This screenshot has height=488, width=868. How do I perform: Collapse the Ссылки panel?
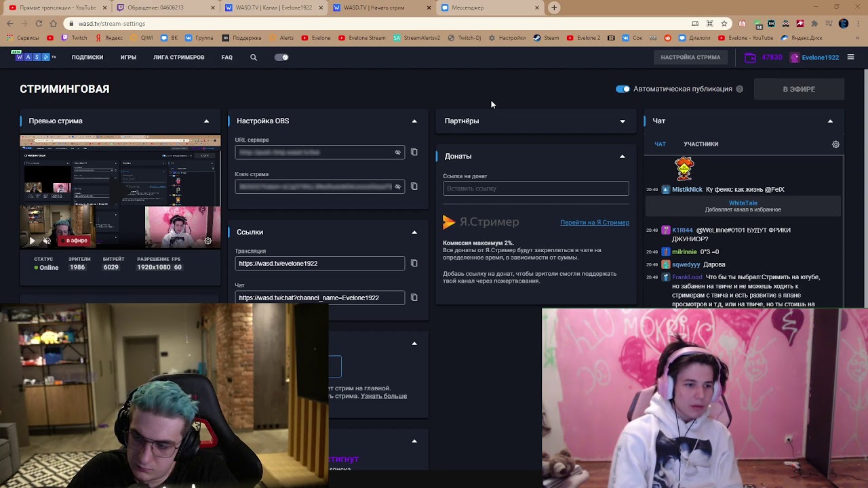(414, 232)
